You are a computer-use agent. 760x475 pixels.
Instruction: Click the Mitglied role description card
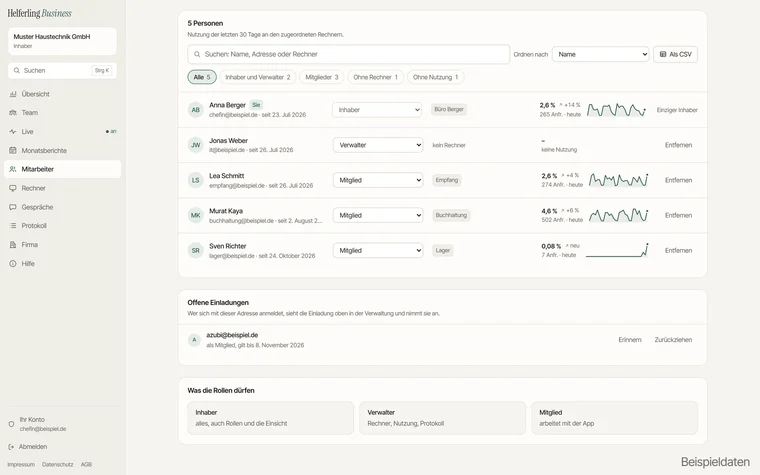click(x=614, y=418)
